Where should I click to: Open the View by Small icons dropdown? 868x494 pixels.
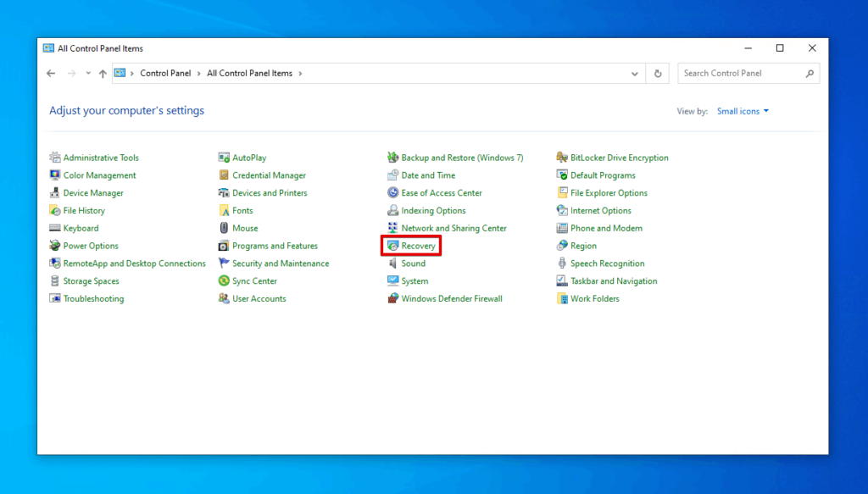[742, 111]
